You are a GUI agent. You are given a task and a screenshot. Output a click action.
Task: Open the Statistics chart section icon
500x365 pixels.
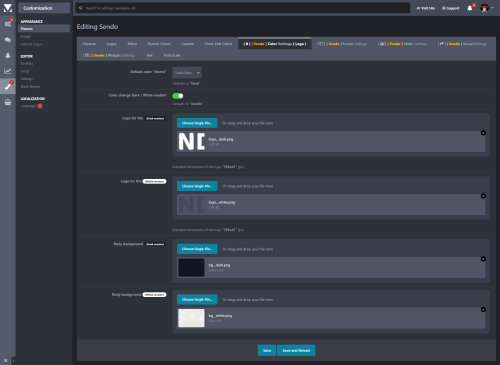[8, 71]
